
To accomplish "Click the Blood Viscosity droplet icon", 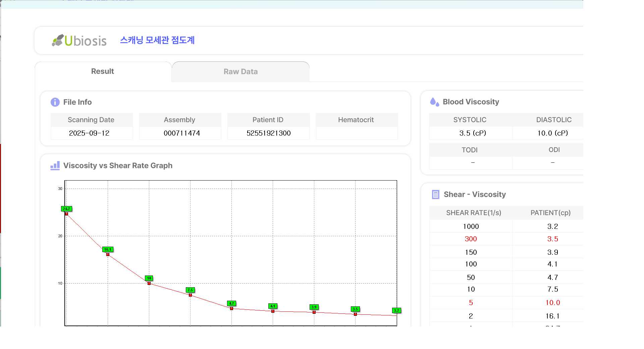I will (434, 102).
